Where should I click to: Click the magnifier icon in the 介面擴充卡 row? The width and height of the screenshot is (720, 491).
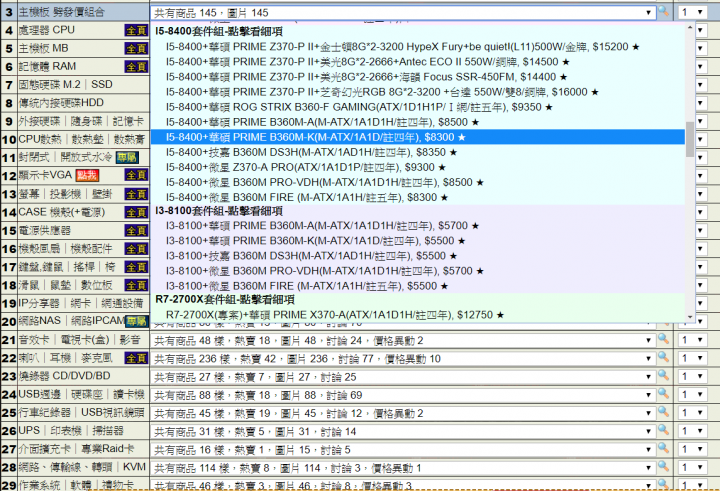point(664,448)
